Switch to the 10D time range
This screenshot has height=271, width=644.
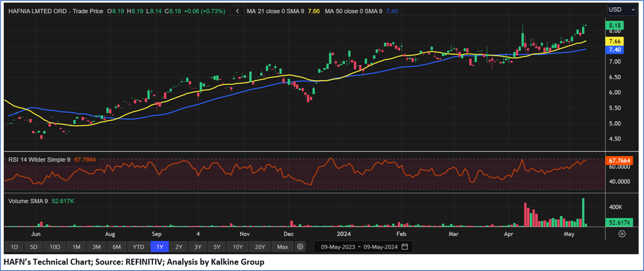point(55,247)
